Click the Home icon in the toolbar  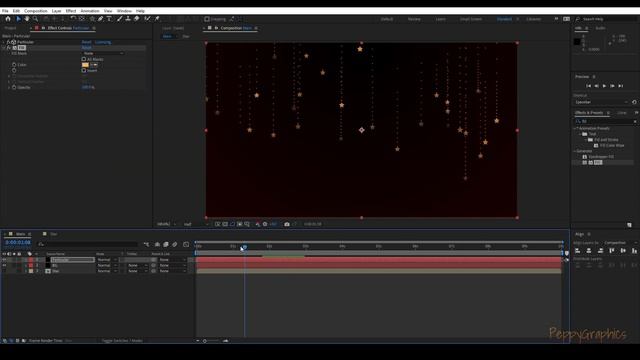(x=8, y=19)
